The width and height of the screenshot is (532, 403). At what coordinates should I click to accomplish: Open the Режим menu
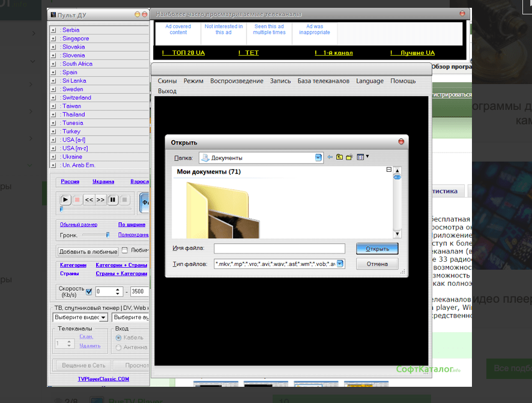pyautogui.click(x=193, y=81)
